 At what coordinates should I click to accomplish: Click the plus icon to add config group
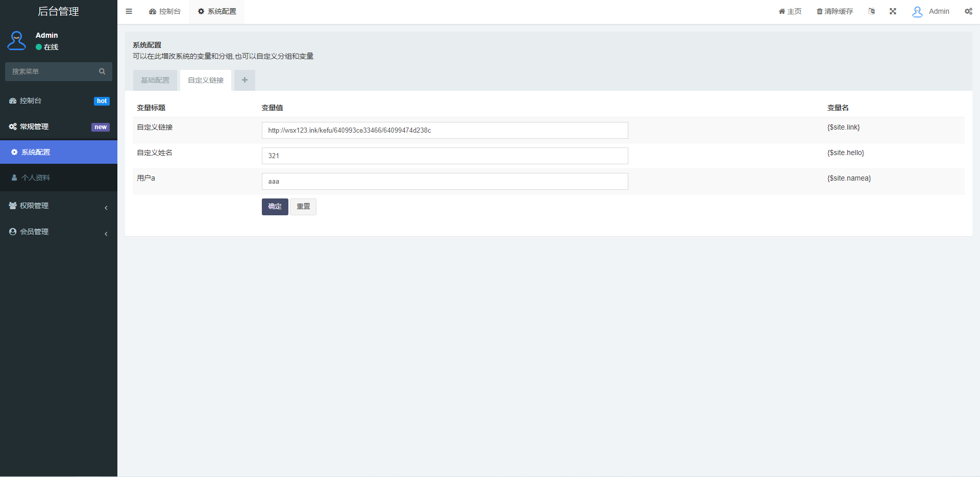pyautogui.click(x=244, y=80)
